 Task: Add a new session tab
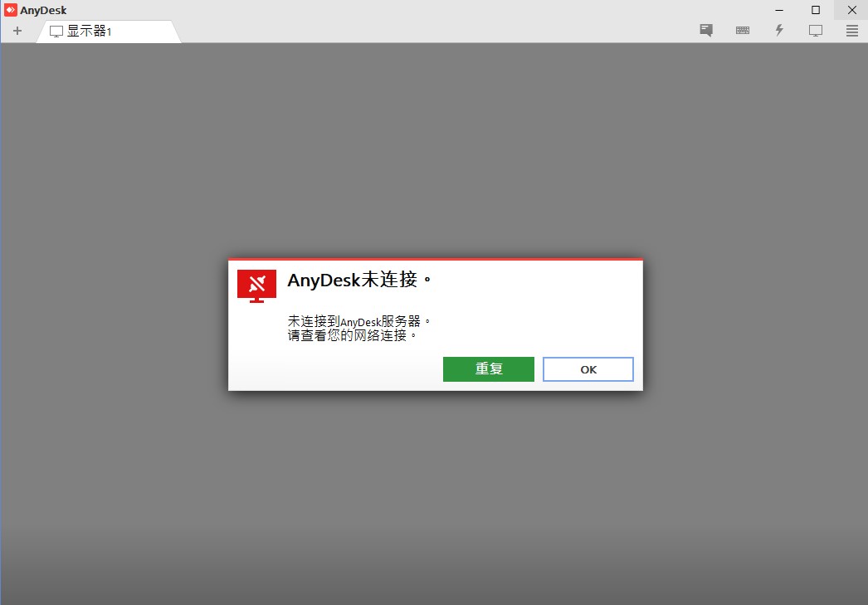click(x=17, y=31)
